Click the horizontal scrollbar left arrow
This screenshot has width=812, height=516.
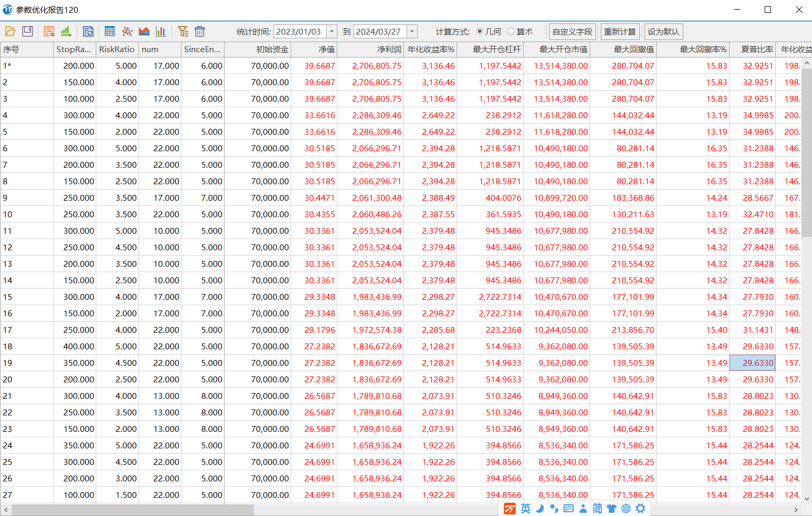point(5,510)
